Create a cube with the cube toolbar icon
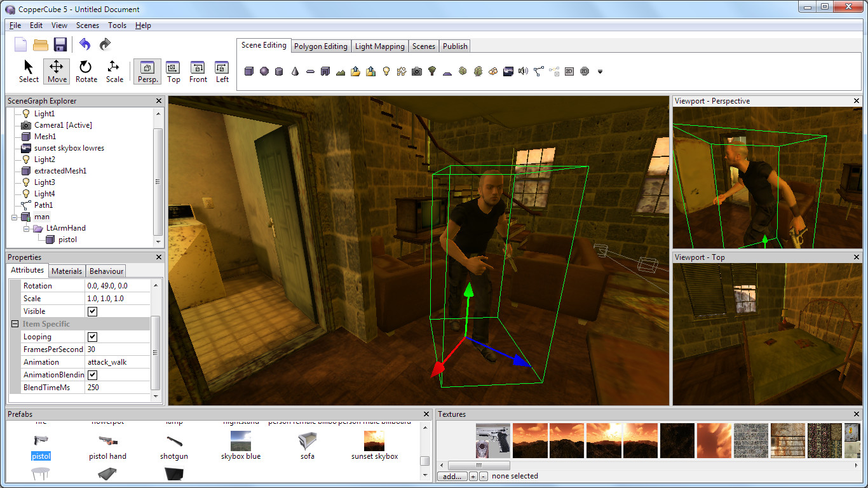The width and height of the screenshot is (868, 488). point(248,71)
